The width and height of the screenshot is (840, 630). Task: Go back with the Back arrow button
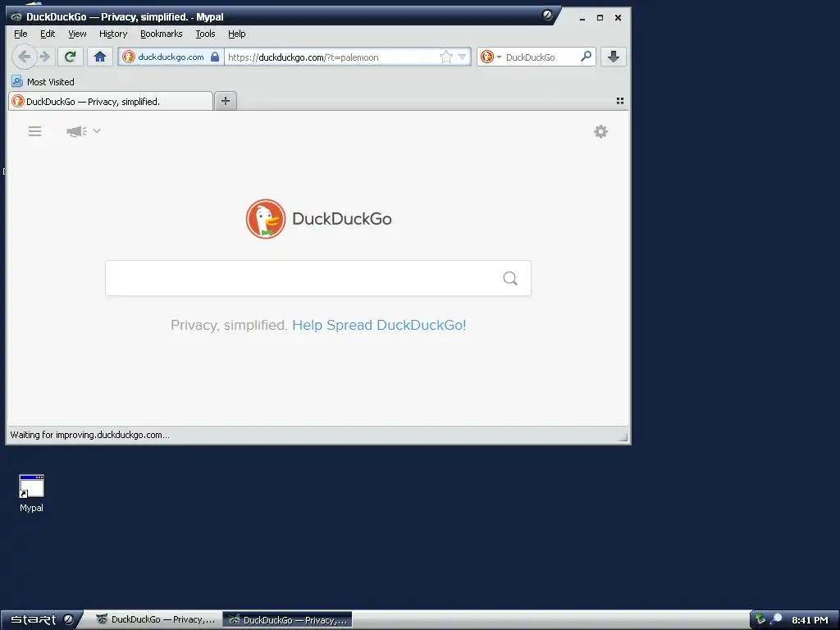(x=24, y=57)
